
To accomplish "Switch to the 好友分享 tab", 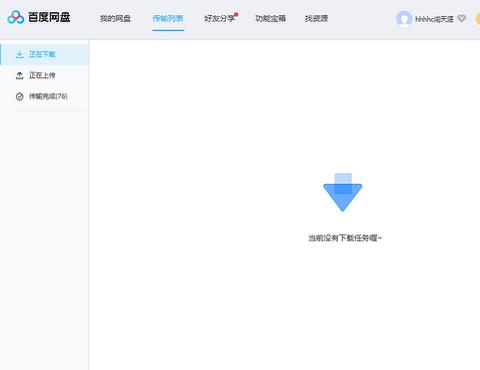I will point(219,18).
